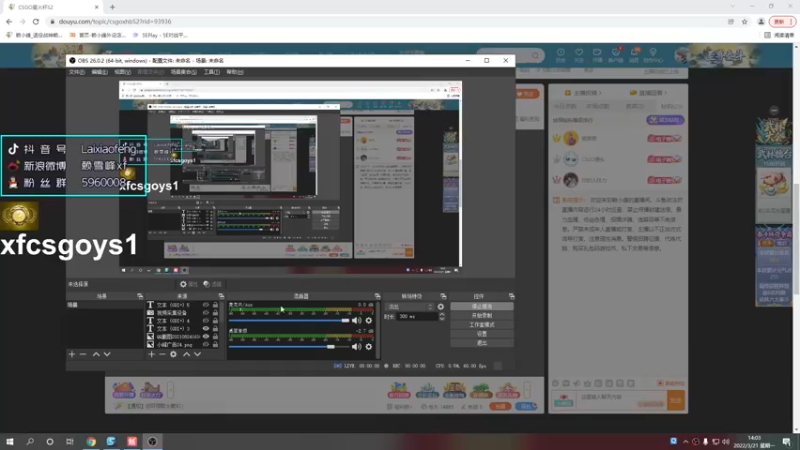Open scene transition properties gear
Screen dimensions: 800x450
click(441, 307)
